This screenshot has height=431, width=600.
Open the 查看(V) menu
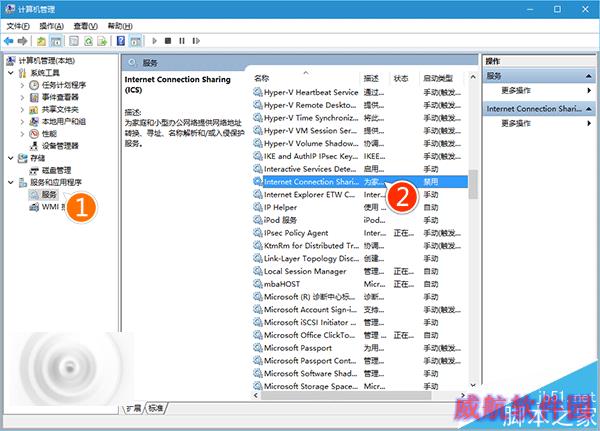coord(86,26)
